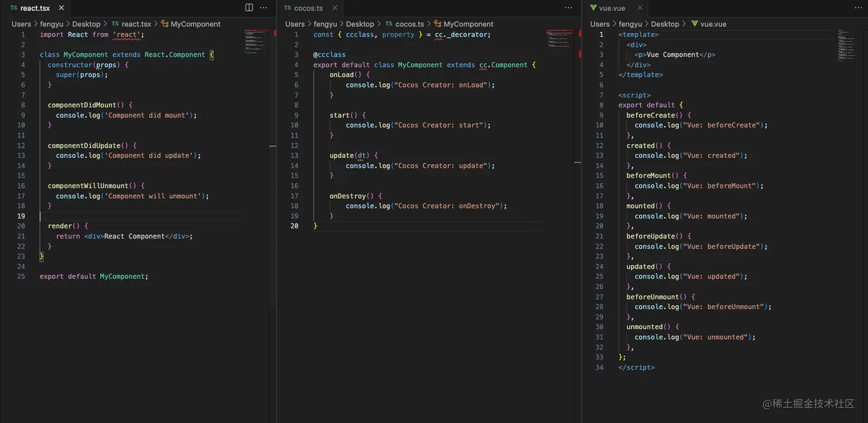Click 'react' import string with red squiggle
Image resolution: width=868 pixels, height=423 pixels.
127,34
